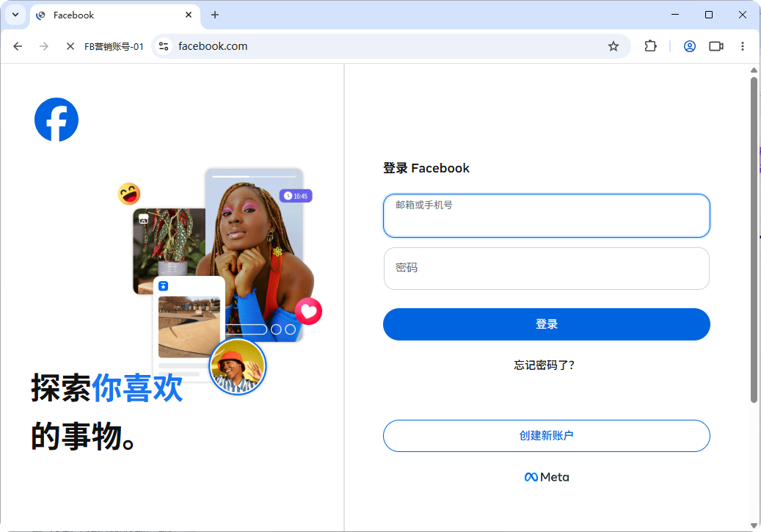Click the scrollbar down arrow
This screenshot has width=761, height=532.
[x=754, y=525]
